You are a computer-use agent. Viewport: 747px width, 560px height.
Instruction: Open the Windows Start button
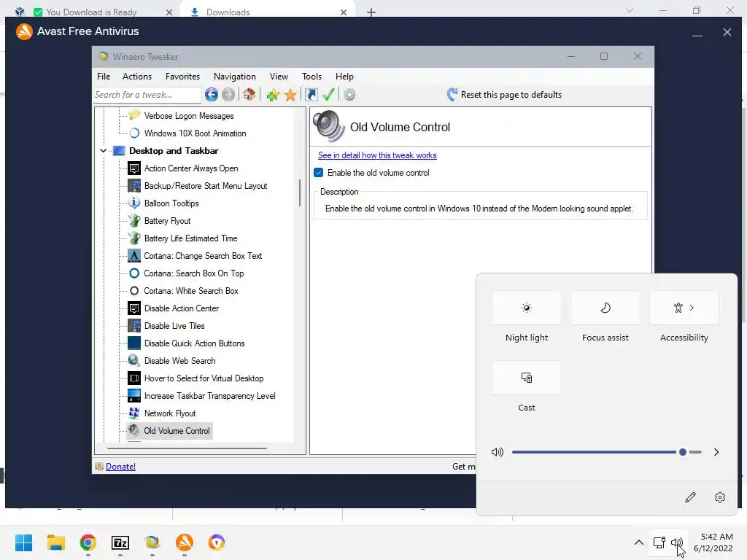pos(23,542)
